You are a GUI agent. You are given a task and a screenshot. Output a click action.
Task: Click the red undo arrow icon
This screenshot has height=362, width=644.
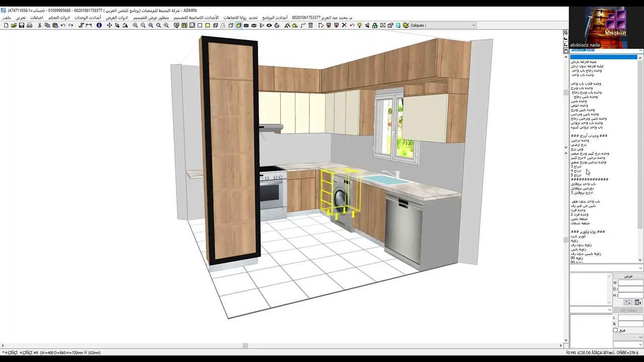pos(352,25)
